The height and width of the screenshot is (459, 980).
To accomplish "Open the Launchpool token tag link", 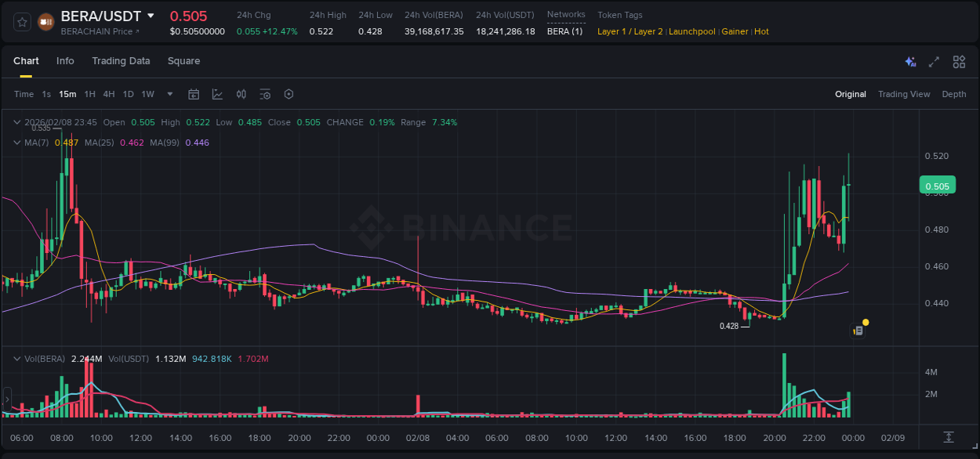I will tap(691, 31).
